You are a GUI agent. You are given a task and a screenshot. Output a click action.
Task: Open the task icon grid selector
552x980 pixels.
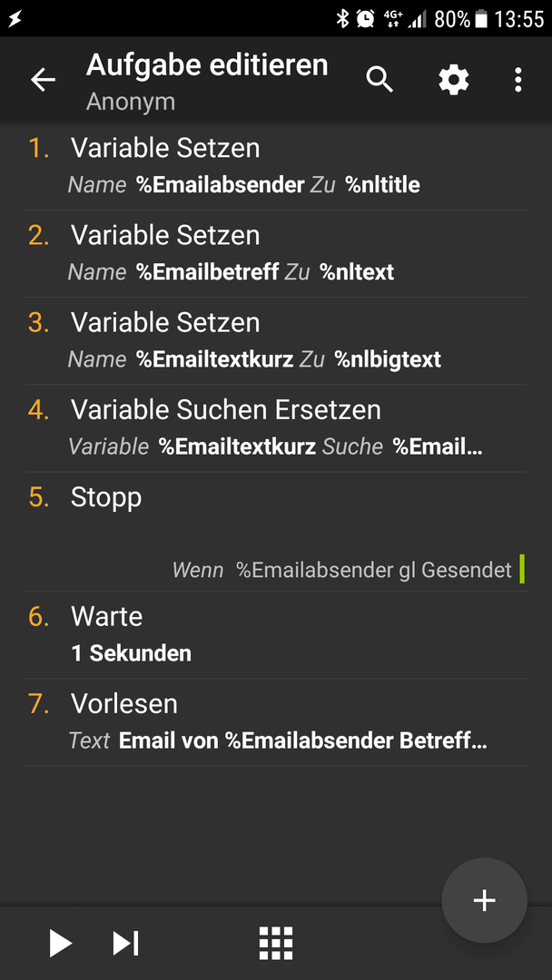pyautogui.click(x=276, y=943)
